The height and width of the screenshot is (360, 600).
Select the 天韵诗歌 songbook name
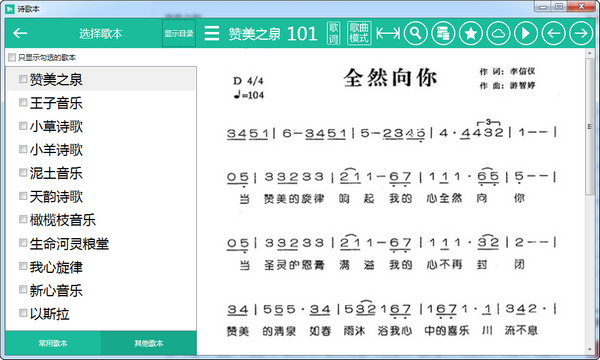pos(56,197)
